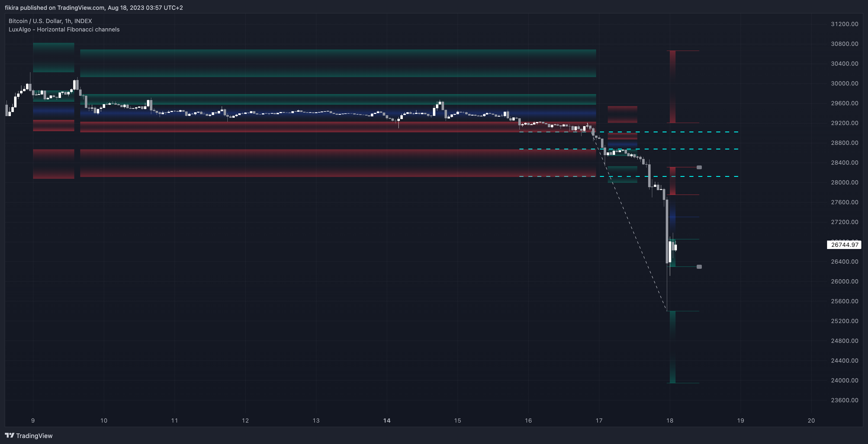Click date label 18 on time axis

point(670,420)
